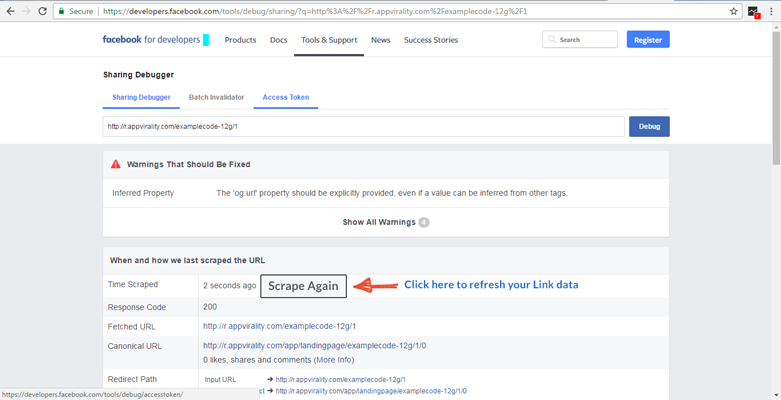
Task: Switch to the Batch Invalidator tab
Action: click(216, 98)
